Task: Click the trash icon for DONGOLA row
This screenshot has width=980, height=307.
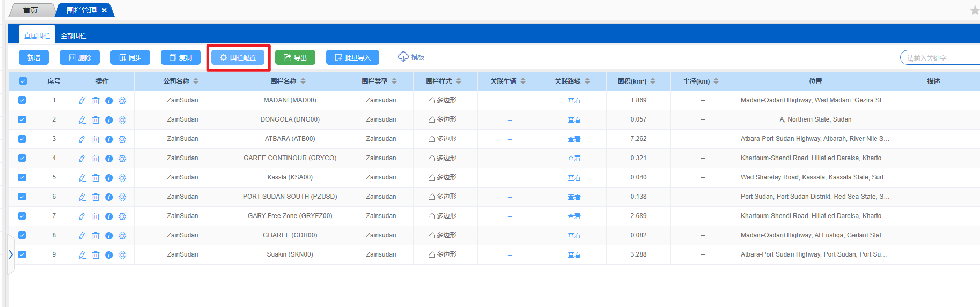Action: [x=95, y=120]
